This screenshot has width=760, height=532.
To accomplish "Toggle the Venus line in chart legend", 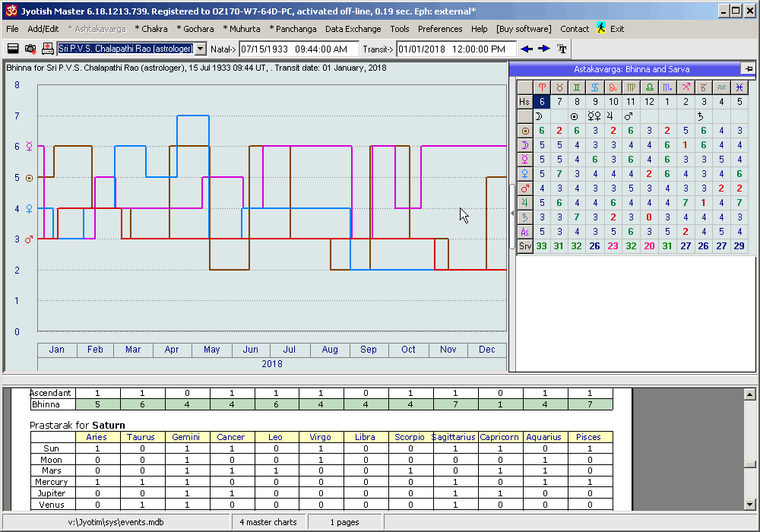I will 29,208.
